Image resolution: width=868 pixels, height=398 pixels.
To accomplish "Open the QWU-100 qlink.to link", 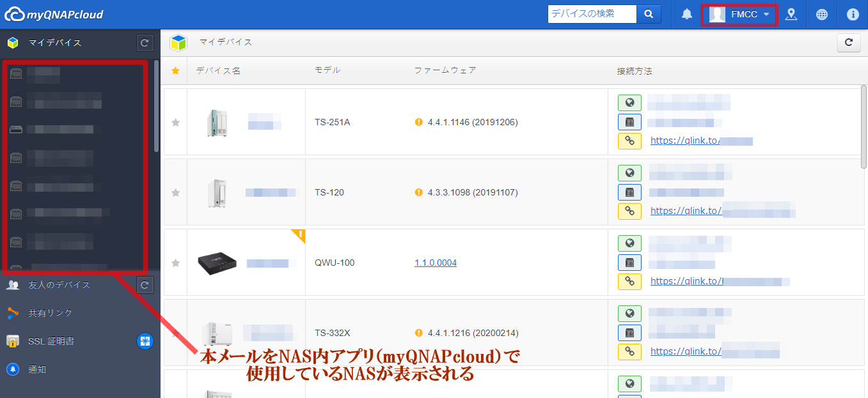I will pos(720,281).
